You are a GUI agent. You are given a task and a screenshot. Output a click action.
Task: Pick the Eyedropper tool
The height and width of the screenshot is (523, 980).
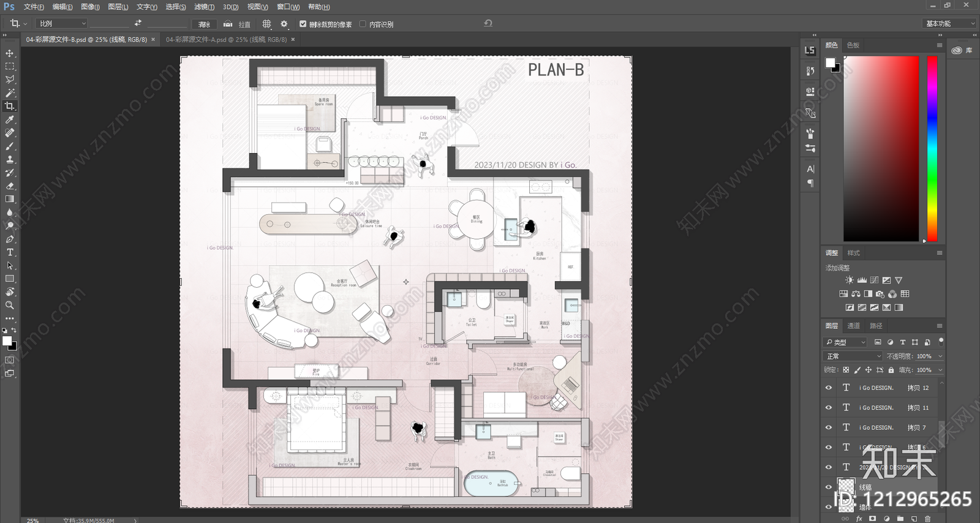10,119
